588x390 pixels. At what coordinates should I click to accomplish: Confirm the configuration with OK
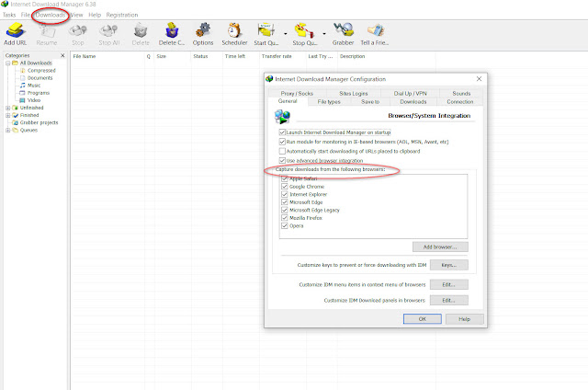(x=423, y=319)
